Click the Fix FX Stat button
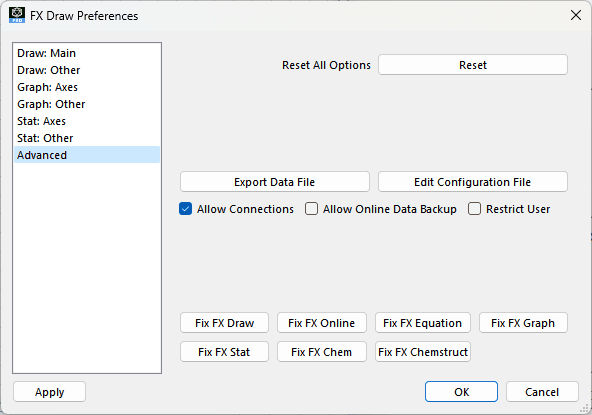Image resolution: width=592 pixels, height=415 pixels. [224, 352]
